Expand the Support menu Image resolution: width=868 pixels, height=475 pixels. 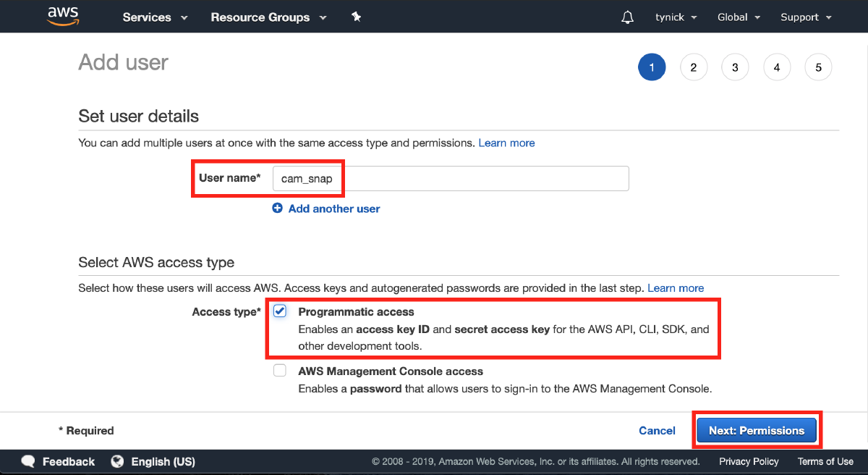tap(807, 17)
